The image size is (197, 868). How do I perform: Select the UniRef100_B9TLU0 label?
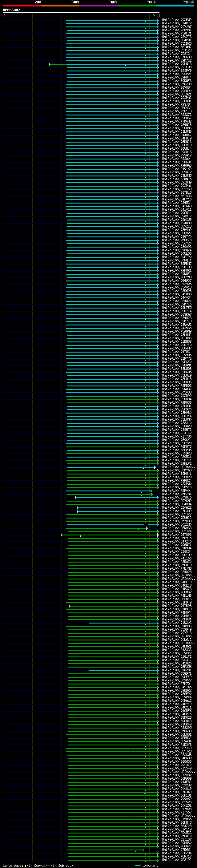[177, 67]
